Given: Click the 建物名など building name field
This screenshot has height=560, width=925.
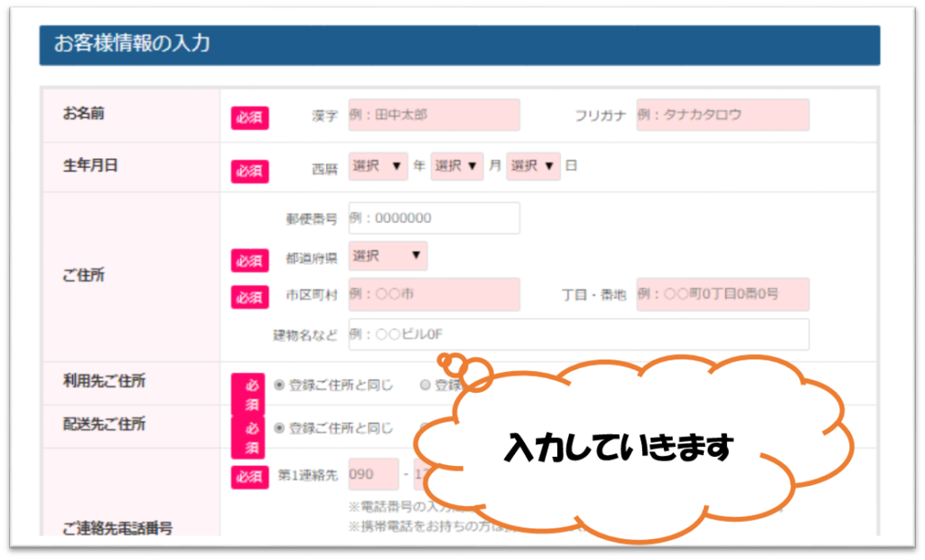Looking at the screenshot, I should tap(578, 334).
